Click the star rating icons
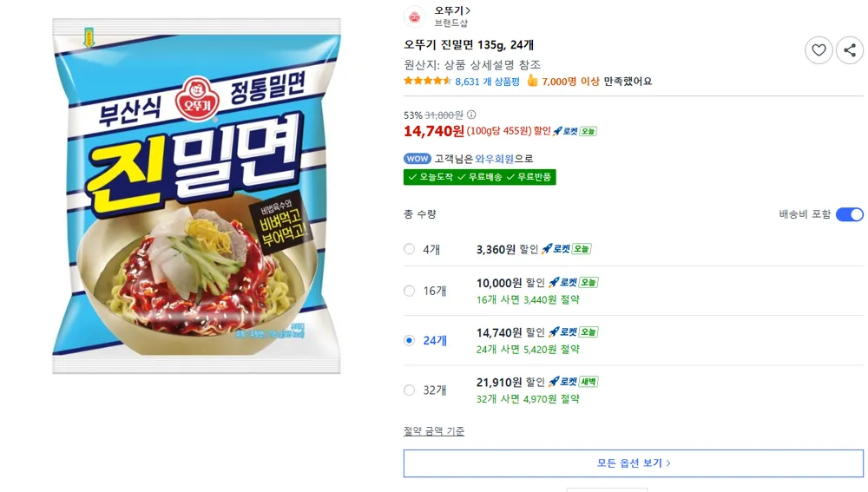 [427, 82]
